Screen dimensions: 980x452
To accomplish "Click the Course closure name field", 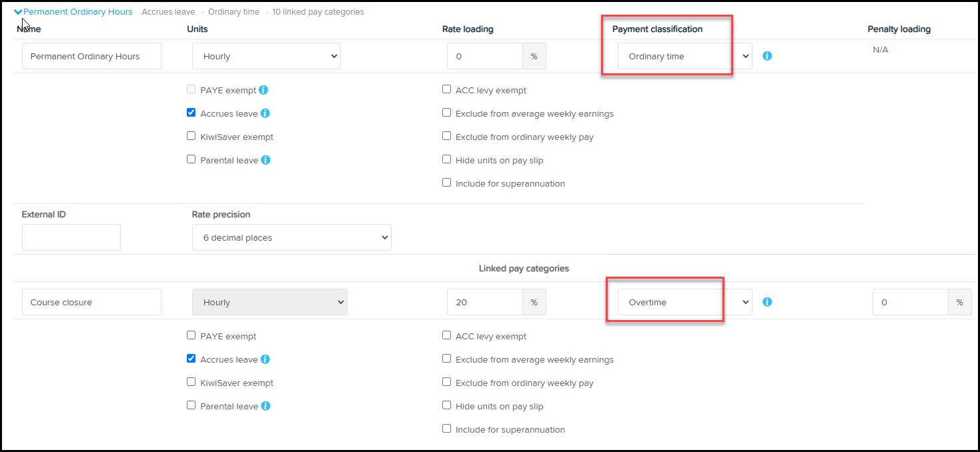I will point(91,302).
